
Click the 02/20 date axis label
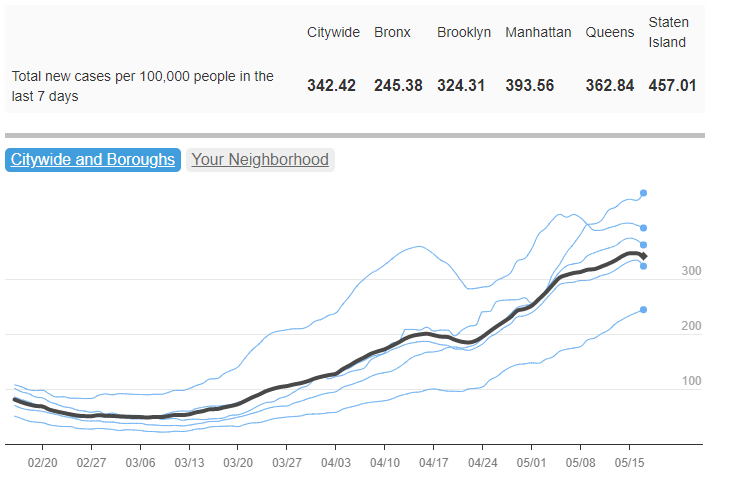click(43, 464)
